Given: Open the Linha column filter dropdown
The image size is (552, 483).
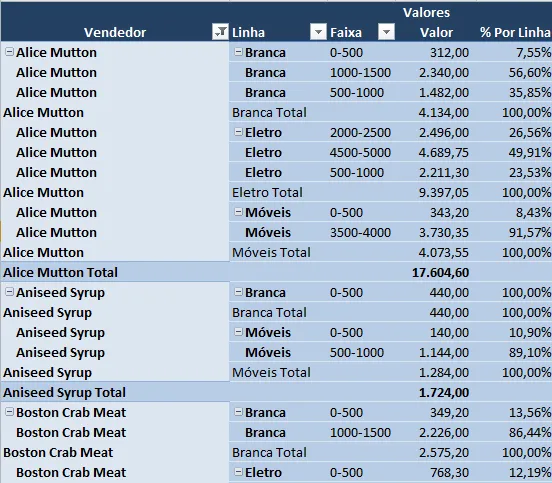Looking at the screenshot, I should tap(318, 32).
